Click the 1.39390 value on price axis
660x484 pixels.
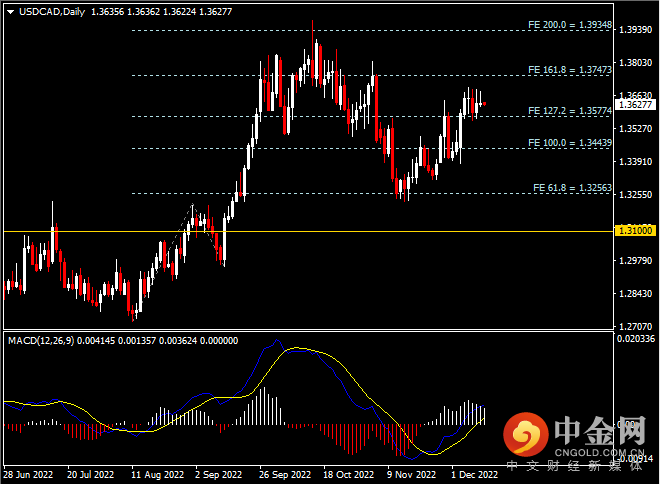(x=636, y=30)
